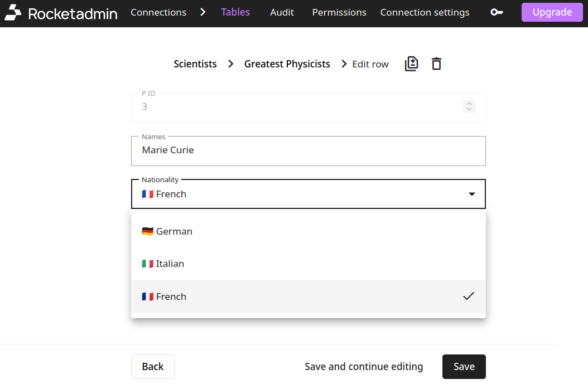Click the Edit row breadcrumb text

point(370,65)
